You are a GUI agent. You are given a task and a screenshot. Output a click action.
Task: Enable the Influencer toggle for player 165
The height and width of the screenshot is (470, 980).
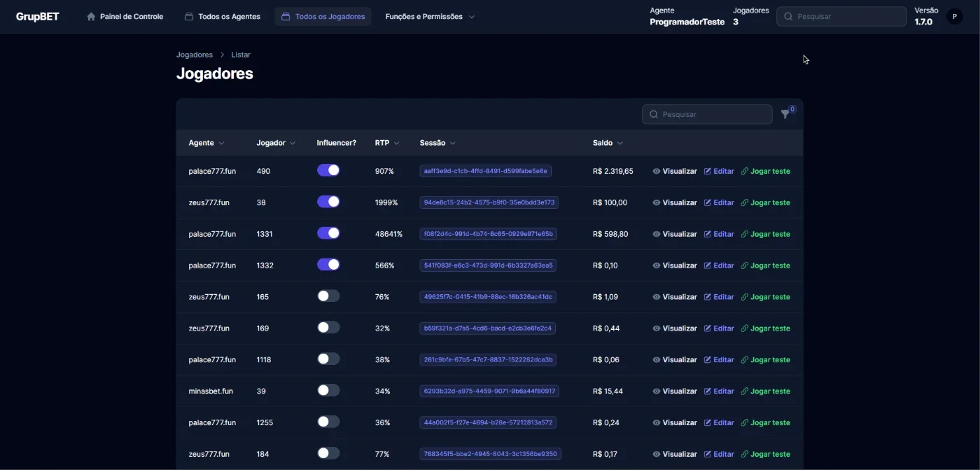pyautogui.click(x=328, y=296)
